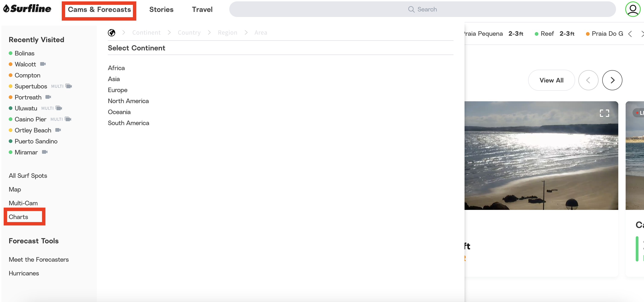Click the multi-cam icon beside Uluwatu
644x302 pixels.
59,108
